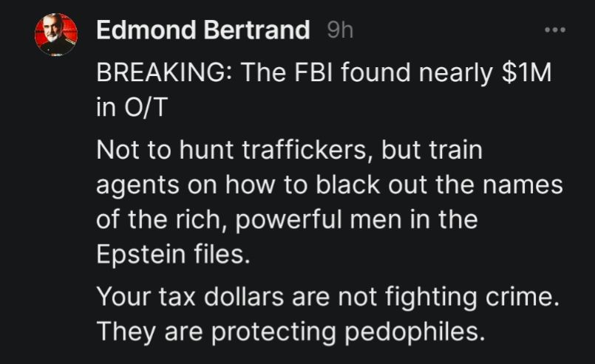This screenshot has width=595, height=364.
Task: Open the three-dot more options menu
Action: point(555,30)
